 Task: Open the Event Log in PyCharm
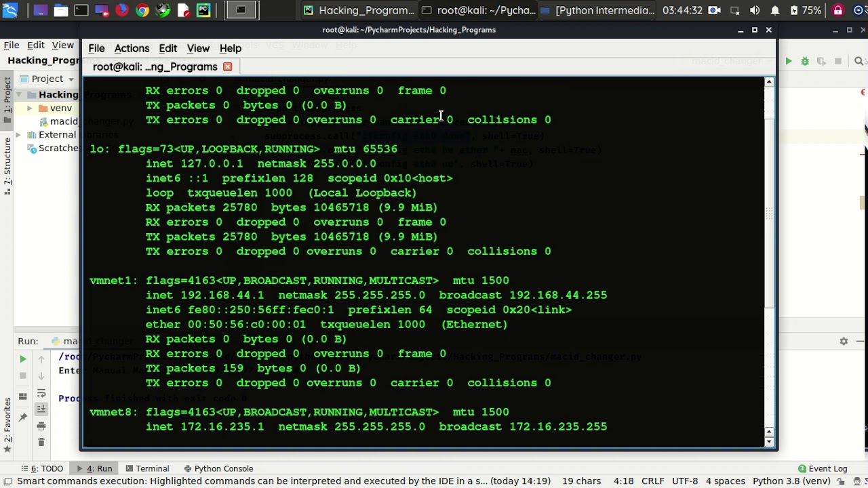(823, 468)
